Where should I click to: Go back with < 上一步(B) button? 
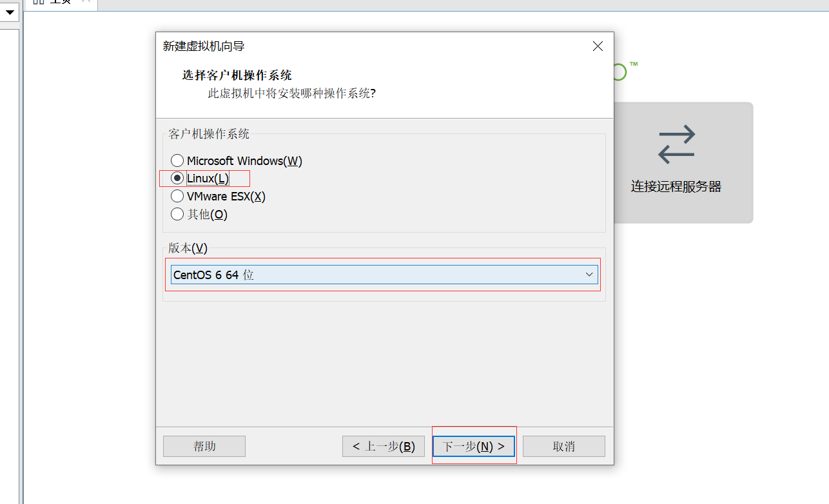[x=384, y=447]
